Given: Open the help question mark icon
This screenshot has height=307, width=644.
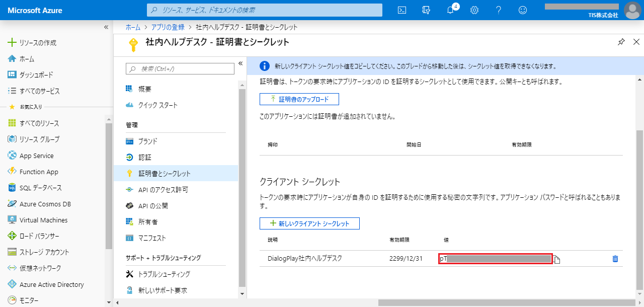Looking at the screenshot, I should pyautogui.click(x=499, y=10).
